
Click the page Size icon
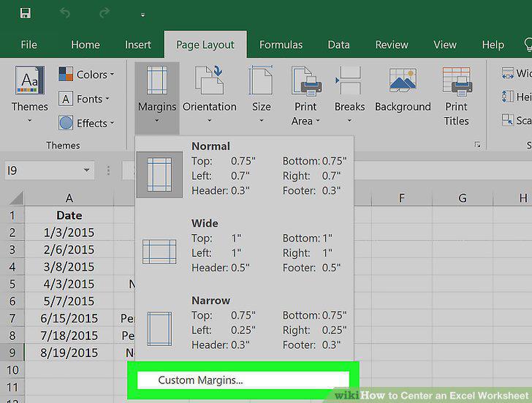click(x=261, y=80)
